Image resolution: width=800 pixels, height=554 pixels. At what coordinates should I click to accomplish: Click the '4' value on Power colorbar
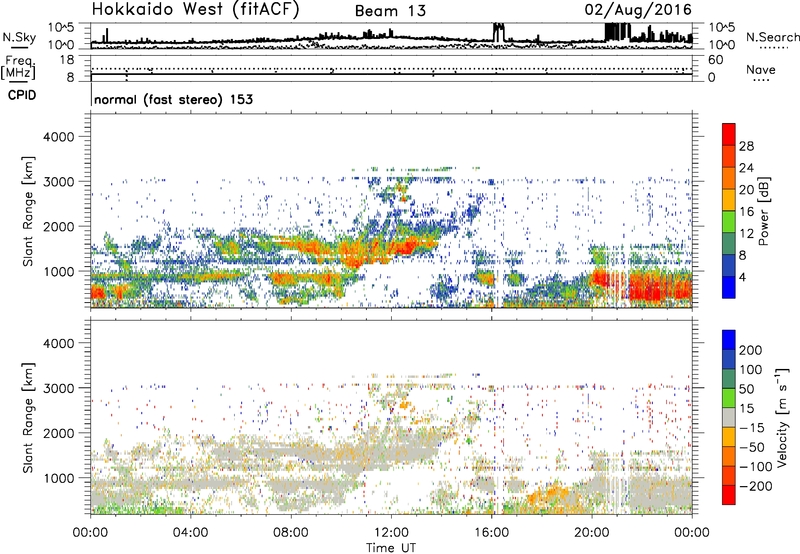pyautogui.click(x=742, y=277)
